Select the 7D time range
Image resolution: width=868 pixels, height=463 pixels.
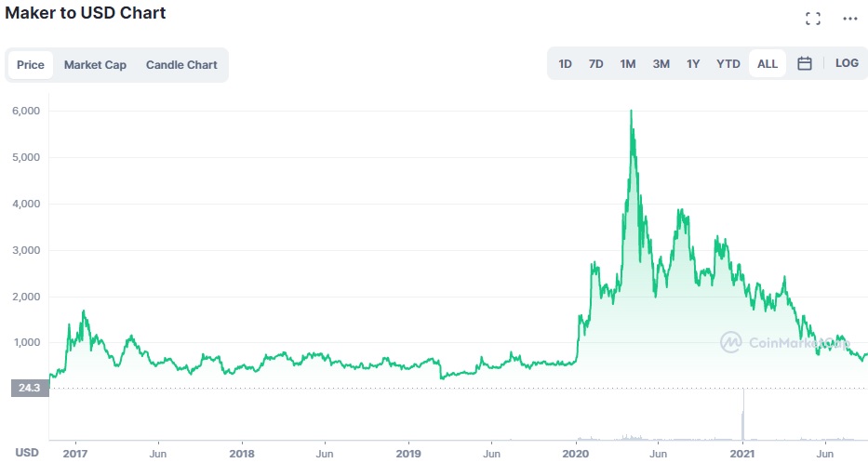(595, 63)
